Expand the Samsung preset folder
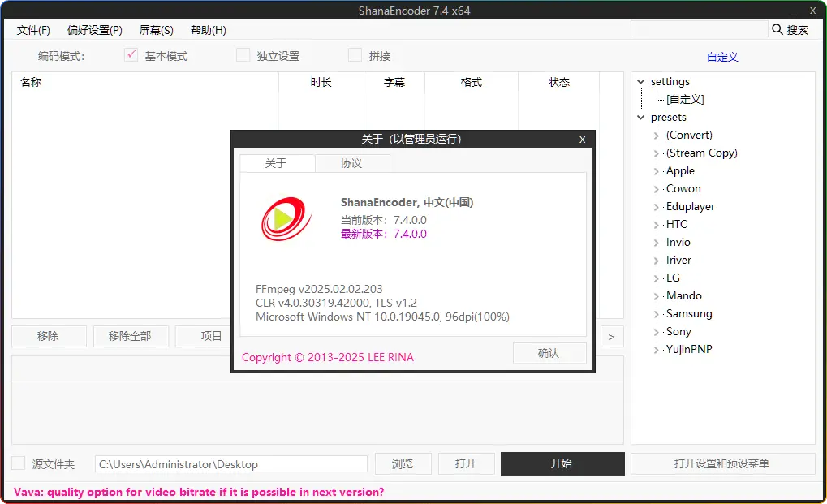This screenshot has width=827, height=504. click(x=656, y=314)
